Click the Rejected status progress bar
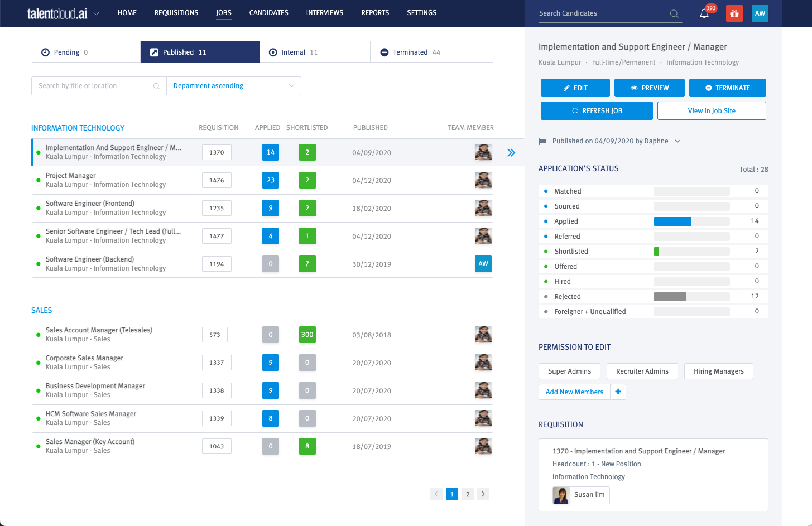This screenshot has width=812, height=526. click(691, 297)
